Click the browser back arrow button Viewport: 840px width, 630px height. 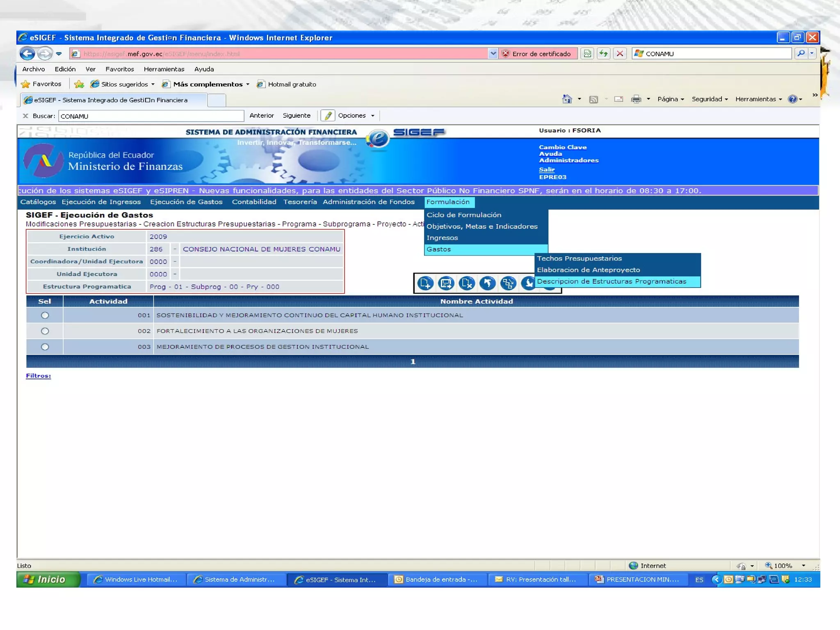click(27, 54)
